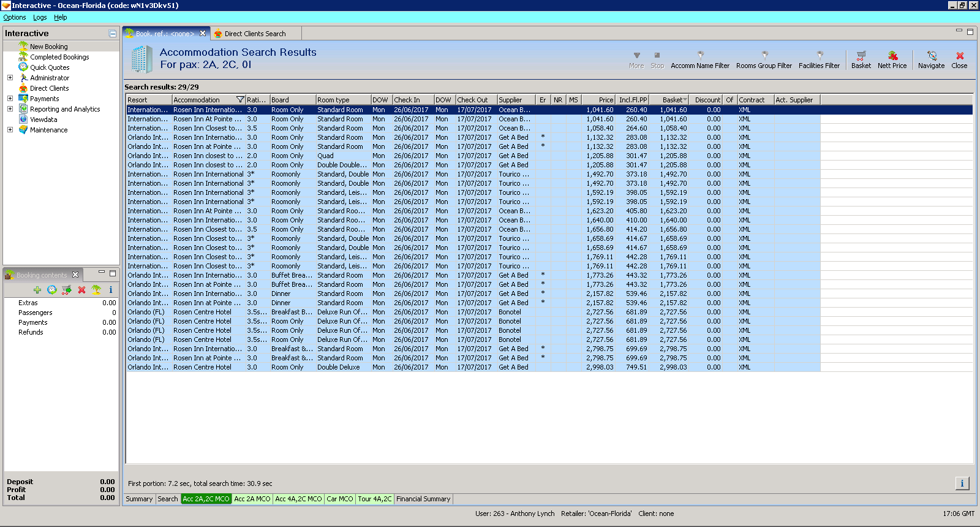Expand the Maintenance tree node
The width and height of the screenshot is (980, 527).
10,130
